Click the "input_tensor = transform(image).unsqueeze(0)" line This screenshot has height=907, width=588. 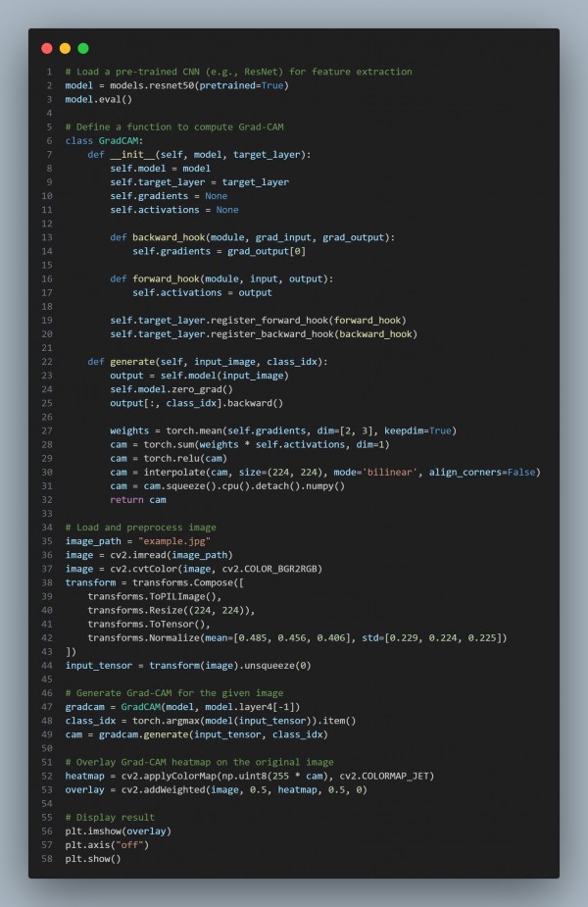point(188,666)
